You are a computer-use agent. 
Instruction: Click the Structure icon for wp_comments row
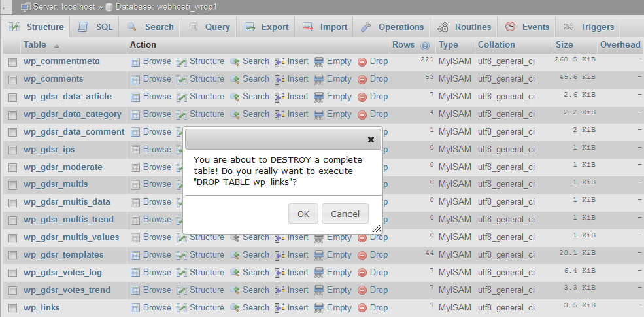pyautogui.click(x=182, y=79)
